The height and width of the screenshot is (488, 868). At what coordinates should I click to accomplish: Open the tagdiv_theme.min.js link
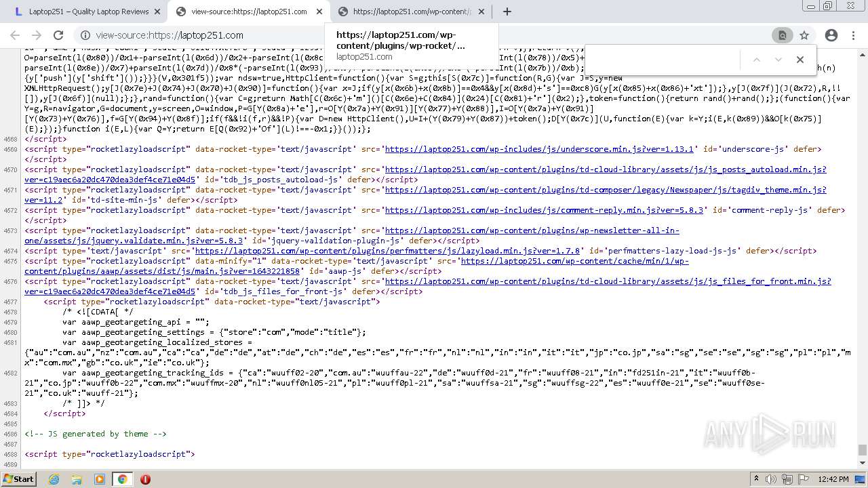click(426, 195)
